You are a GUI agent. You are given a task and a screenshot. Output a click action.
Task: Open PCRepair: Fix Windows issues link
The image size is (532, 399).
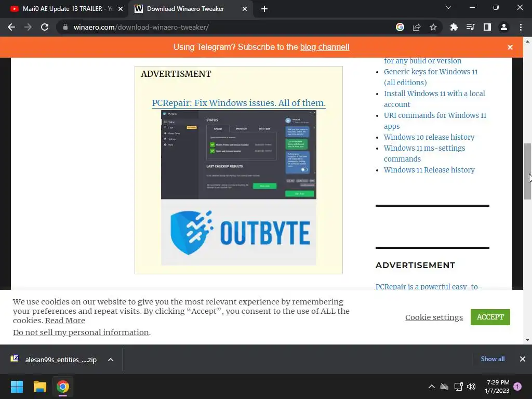point(238,103)
